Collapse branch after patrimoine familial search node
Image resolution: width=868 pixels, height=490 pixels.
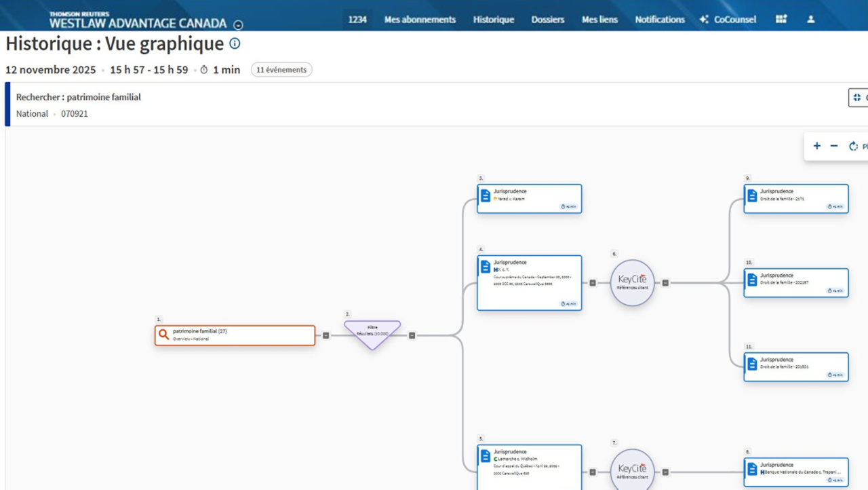(325, 335)
